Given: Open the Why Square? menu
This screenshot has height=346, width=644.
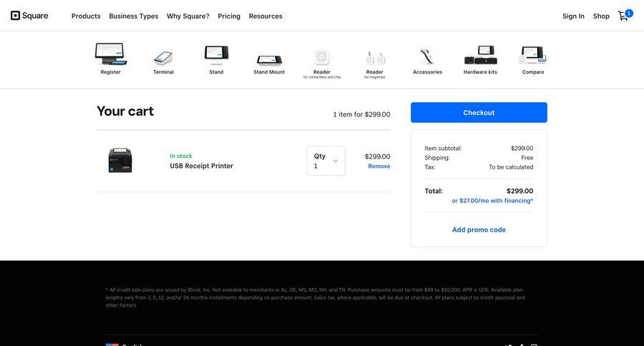Looking at the screenshot, I should click(x=187, y=16).
